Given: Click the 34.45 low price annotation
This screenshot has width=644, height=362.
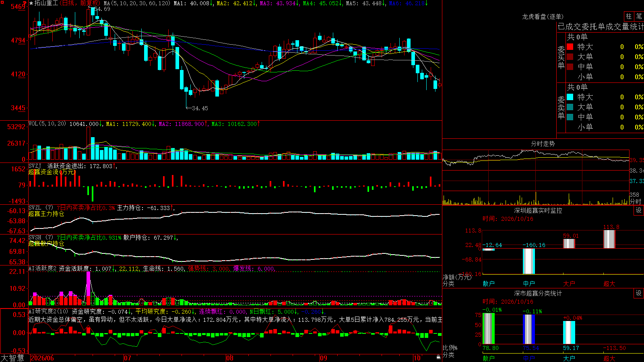Looking at the screenshot, I should pos(200,108).
